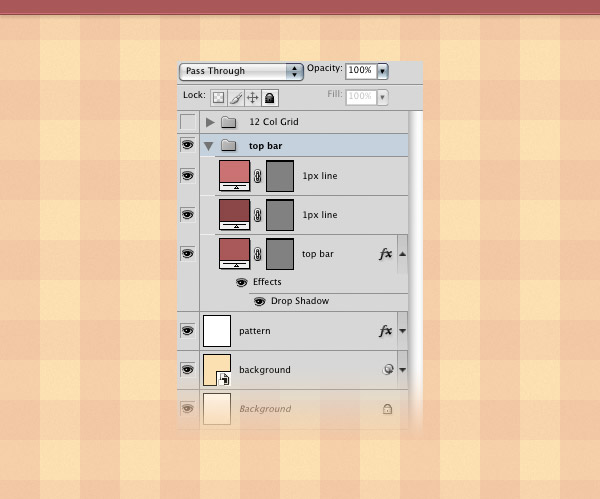Click the fx icon on top bar layer

click(x=386, y=254)
